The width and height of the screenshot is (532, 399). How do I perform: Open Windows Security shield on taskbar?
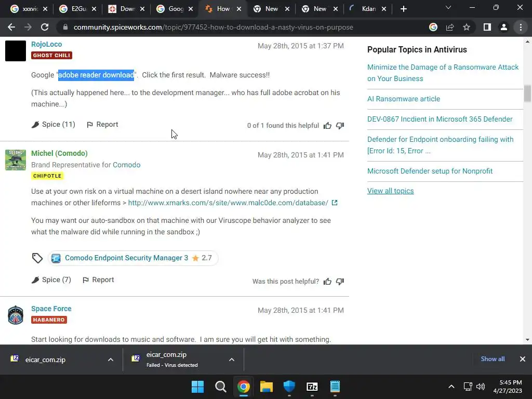coord(289,387)
